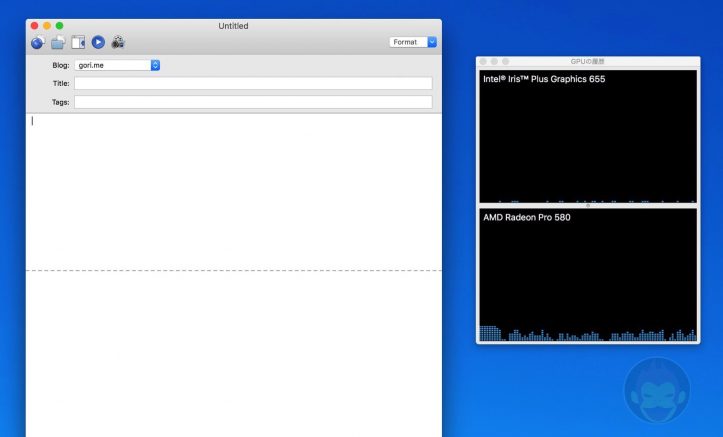Click the Untitled window title

pyautogui.click(x=233, y=26)
